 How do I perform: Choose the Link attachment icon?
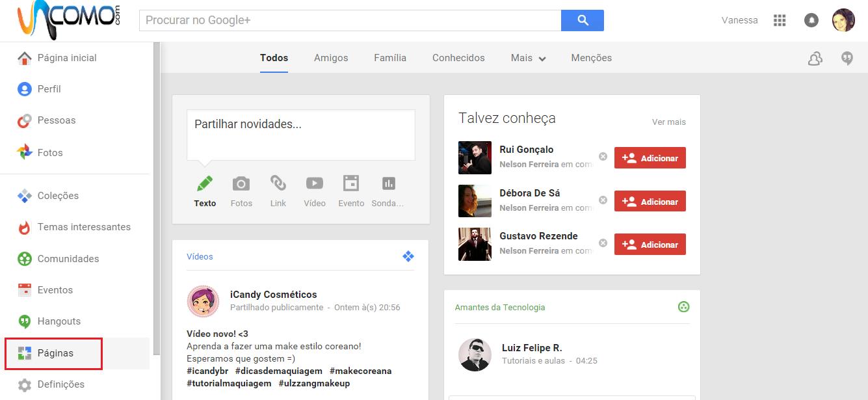[278, 184]
